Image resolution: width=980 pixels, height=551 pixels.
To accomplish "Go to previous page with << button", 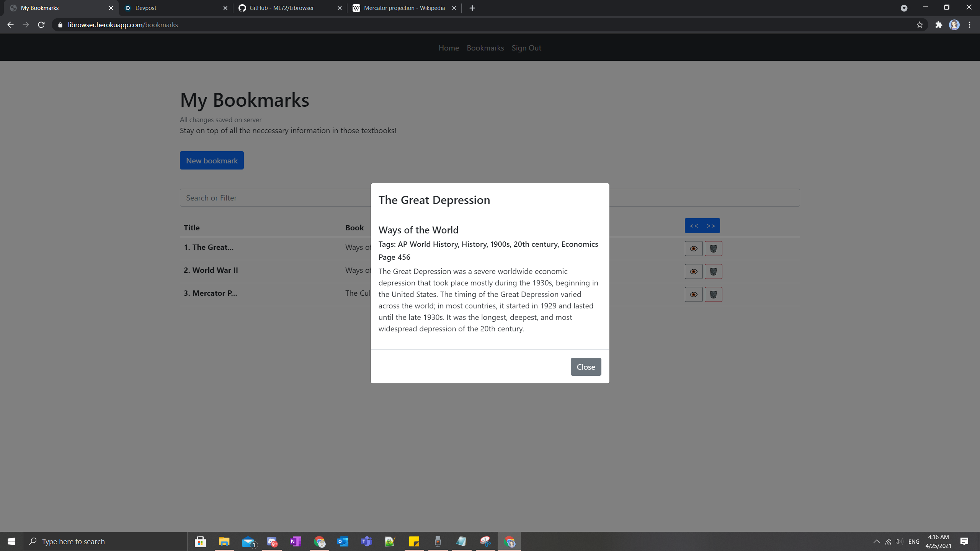I will pos(694,226).
